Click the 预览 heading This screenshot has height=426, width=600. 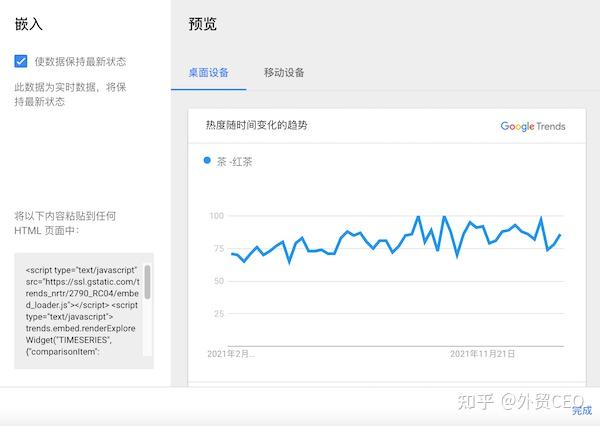pos(202,24)
